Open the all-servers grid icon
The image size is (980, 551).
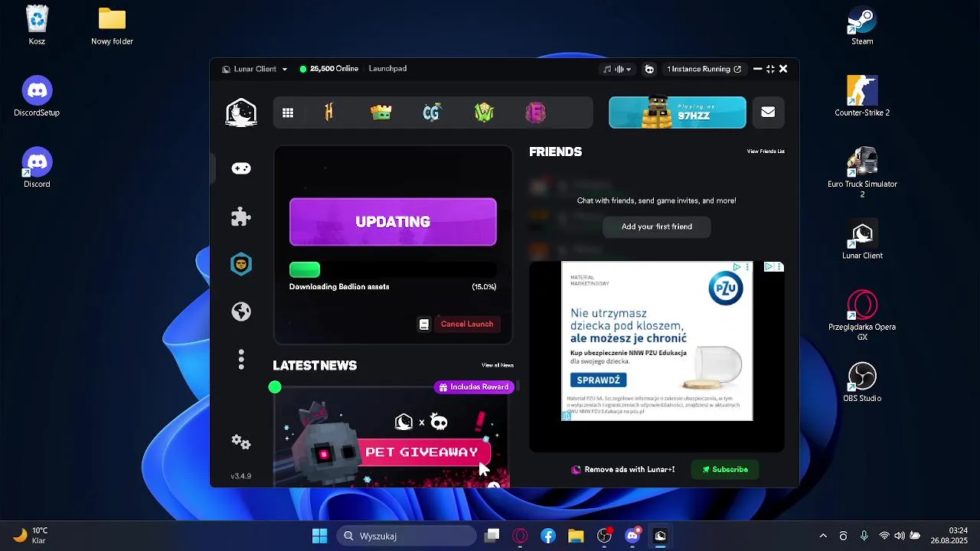[288, 113]
